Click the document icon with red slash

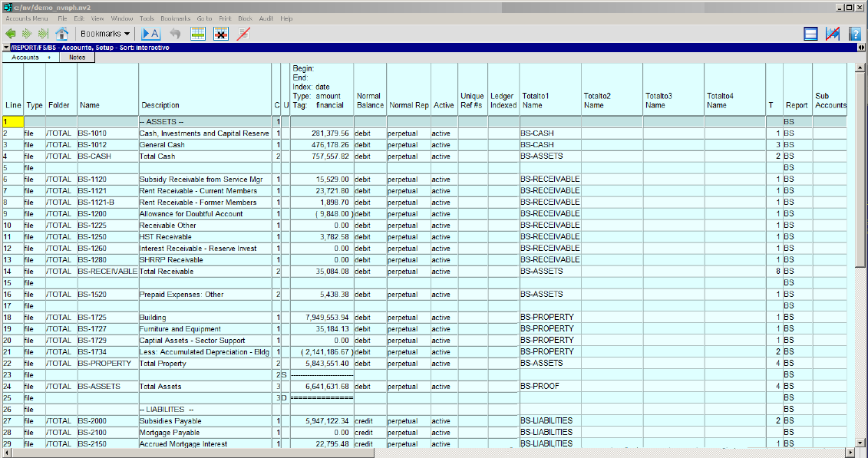243,34
